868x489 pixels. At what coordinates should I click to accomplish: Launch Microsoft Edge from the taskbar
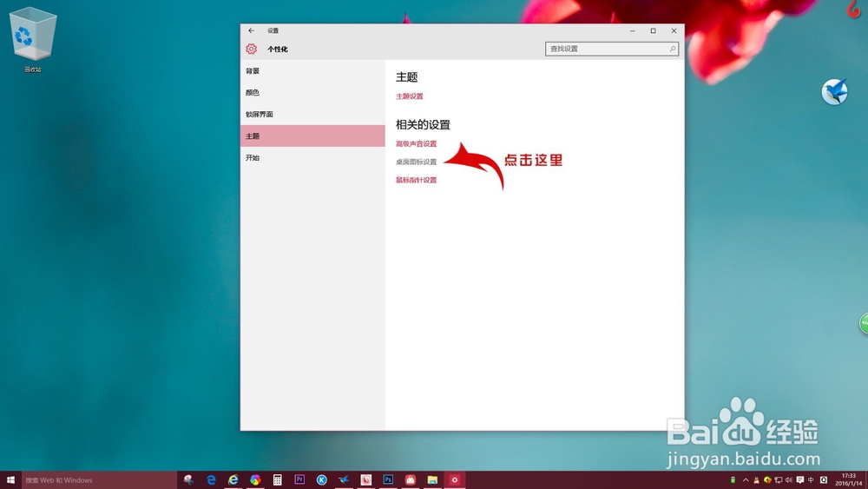click(x=211, y=480)
